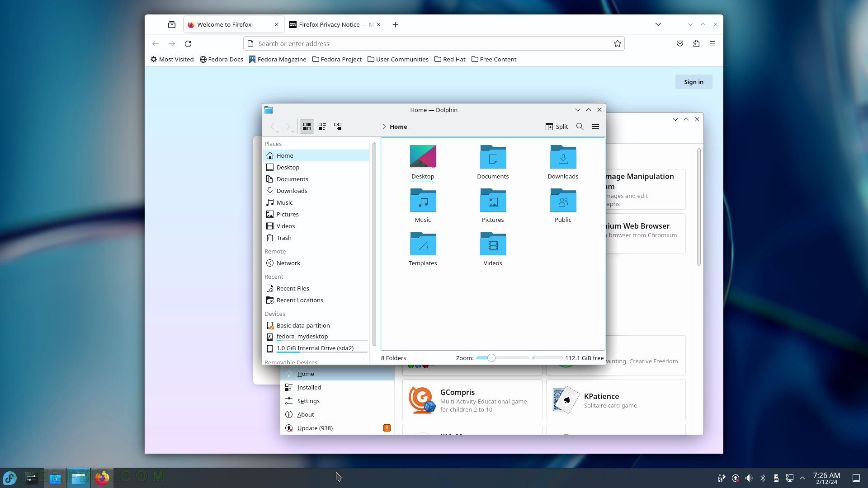868x488 pixels.
Task: Toggle Split view in Dolphin
Action: point(557,127)
